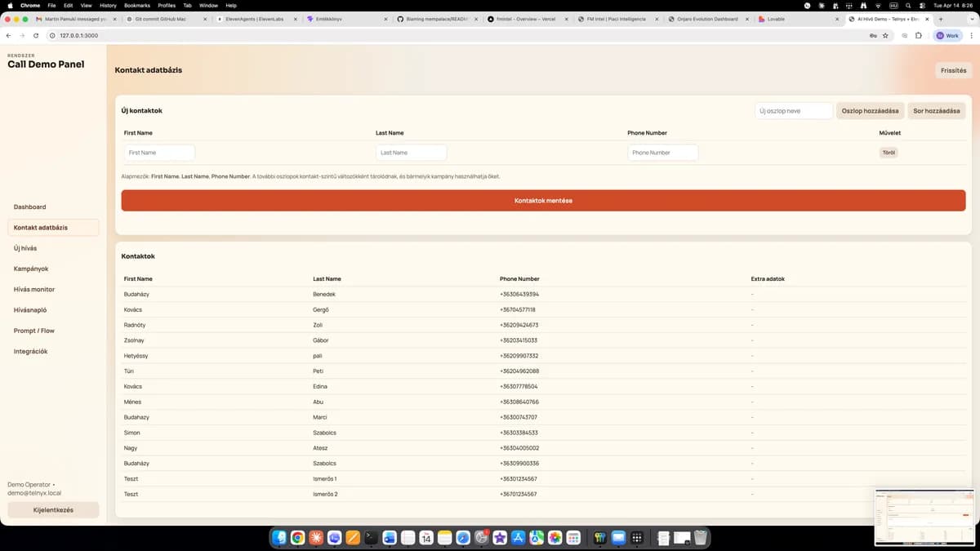
Task: Click the Wi-Fi icon in the menu bar
Action: (x=879, y=6)
